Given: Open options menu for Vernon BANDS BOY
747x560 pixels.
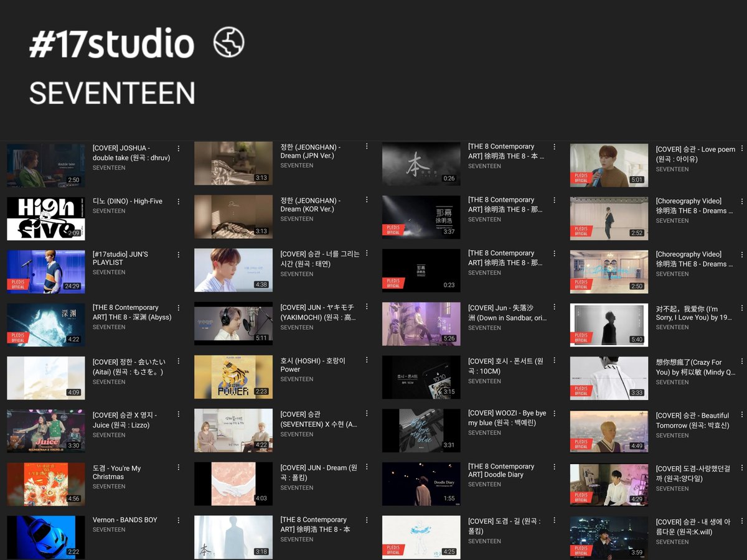Looking at the screenshot, I should click(179, 520).
